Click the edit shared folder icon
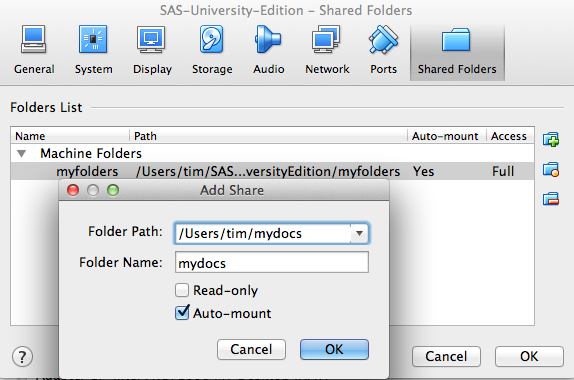 [551, 169]
